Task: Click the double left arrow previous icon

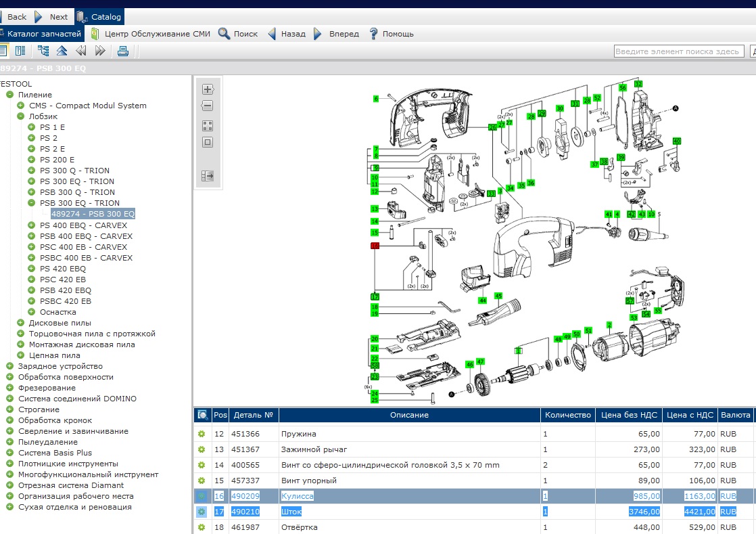Action: click(x=81, y=51)
